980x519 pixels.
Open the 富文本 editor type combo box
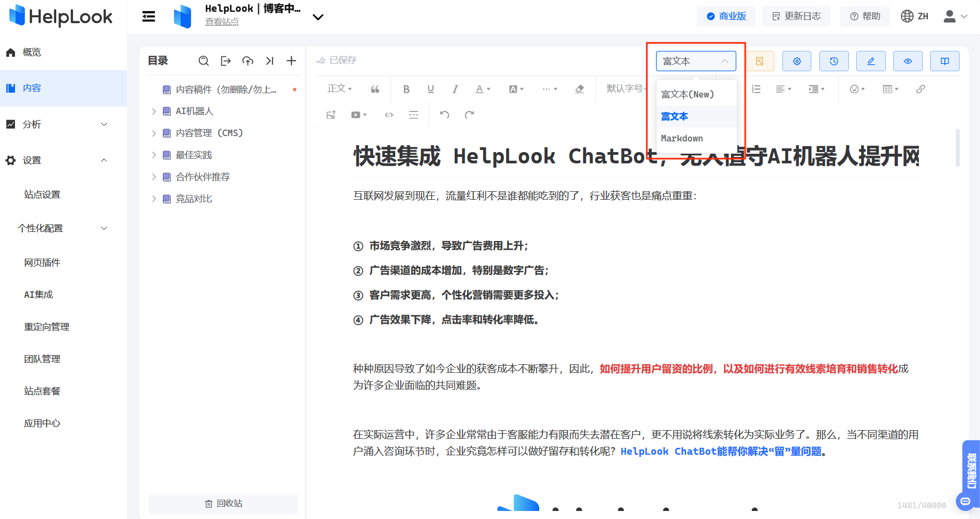[696, 61]
